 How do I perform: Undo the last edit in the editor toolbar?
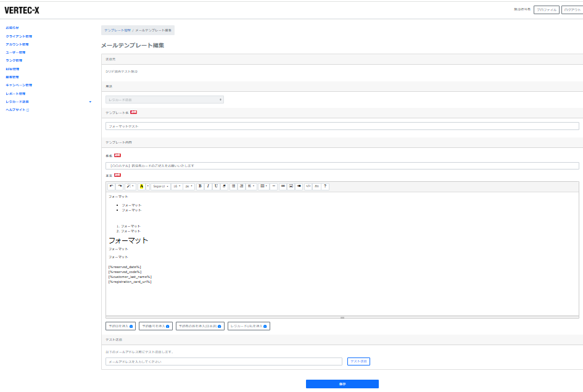pos(111,186)
